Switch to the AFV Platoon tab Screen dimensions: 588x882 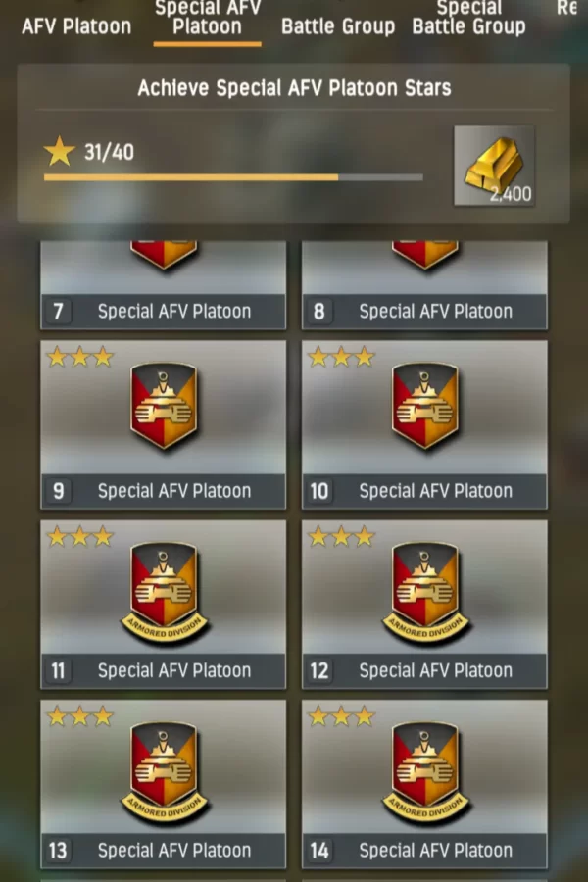[76, 26]
